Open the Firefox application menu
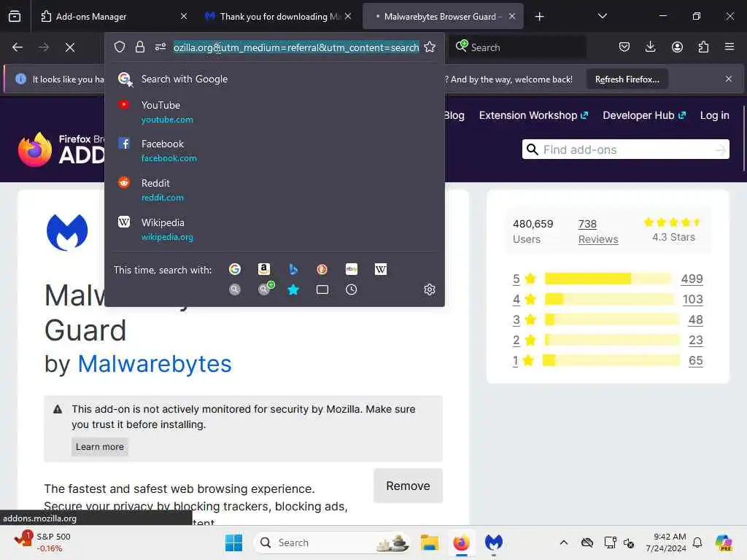Screen dimensions: 747x560 pyautogui.click(x=729, y=47)
